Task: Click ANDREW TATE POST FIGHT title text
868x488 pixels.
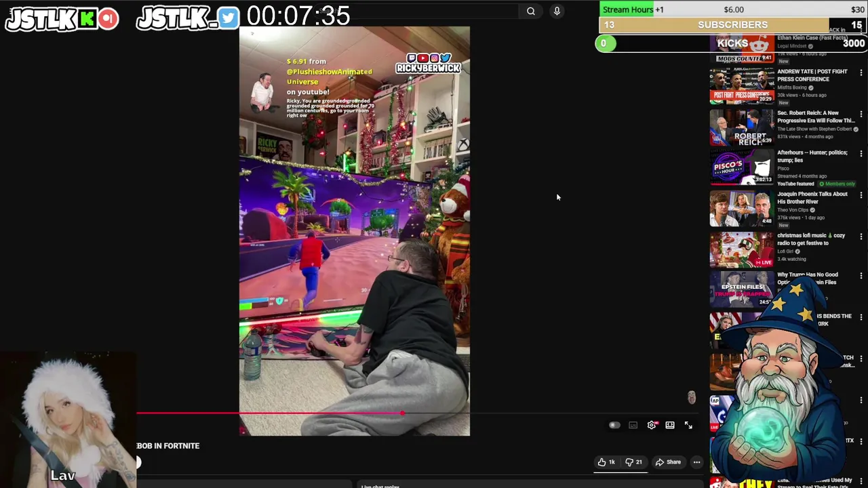Action: (x=812, y=75)
